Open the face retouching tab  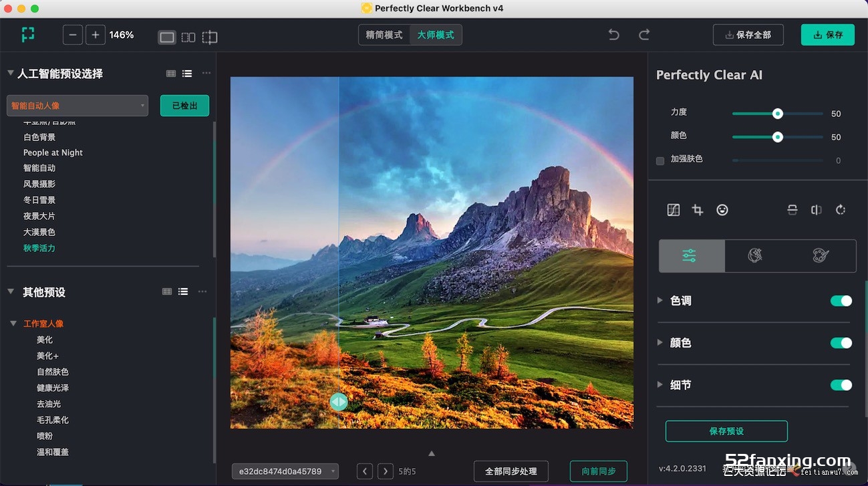[x=755, y=256]
